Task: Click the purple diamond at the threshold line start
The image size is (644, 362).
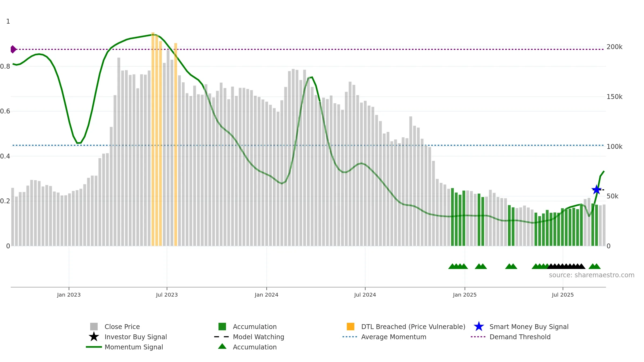Action: (x=13, y=49)
